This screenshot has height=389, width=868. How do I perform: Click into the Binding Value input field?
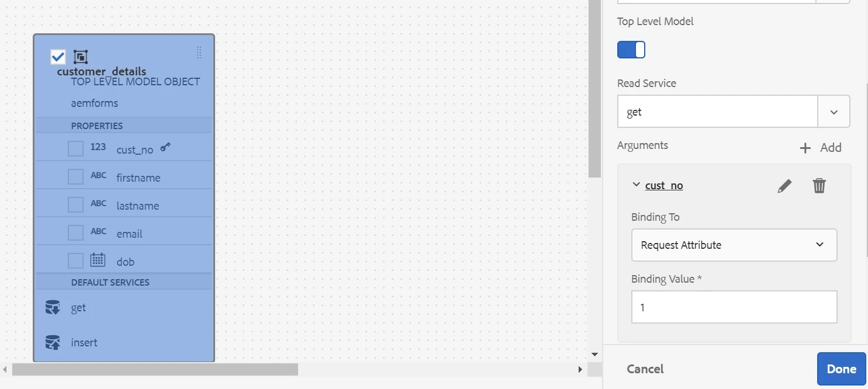(734, 307)
